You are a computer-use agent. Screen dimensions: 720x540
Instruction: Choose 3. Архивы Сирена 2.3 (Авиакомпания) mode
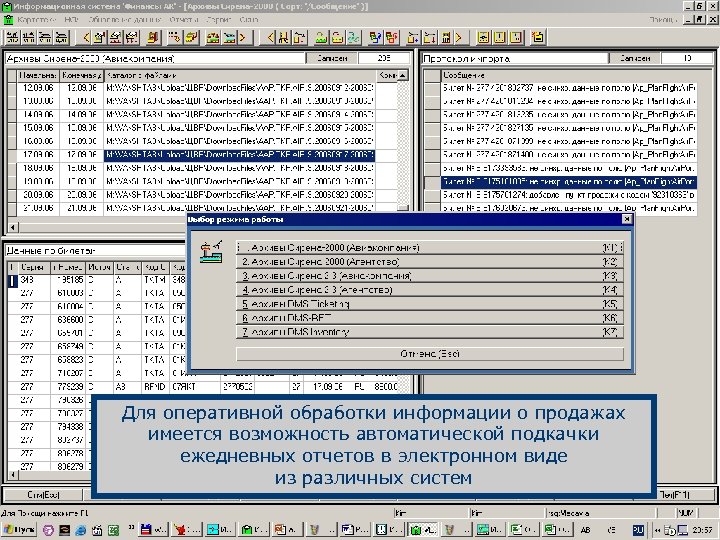tap(429, 276)
